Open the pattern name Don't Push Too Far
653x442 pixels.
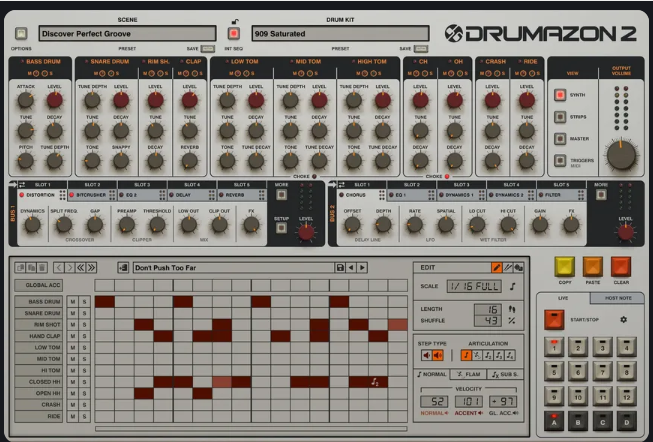pyautogui.click(x=233, y=267)
